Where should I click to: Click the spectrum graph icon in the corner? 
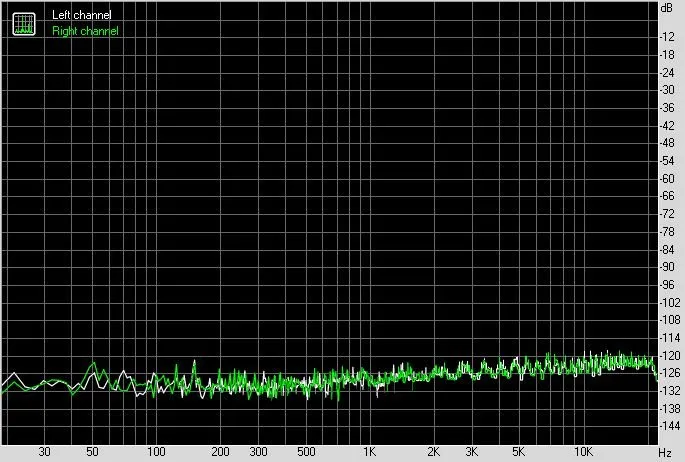click(x=24, y=24)
